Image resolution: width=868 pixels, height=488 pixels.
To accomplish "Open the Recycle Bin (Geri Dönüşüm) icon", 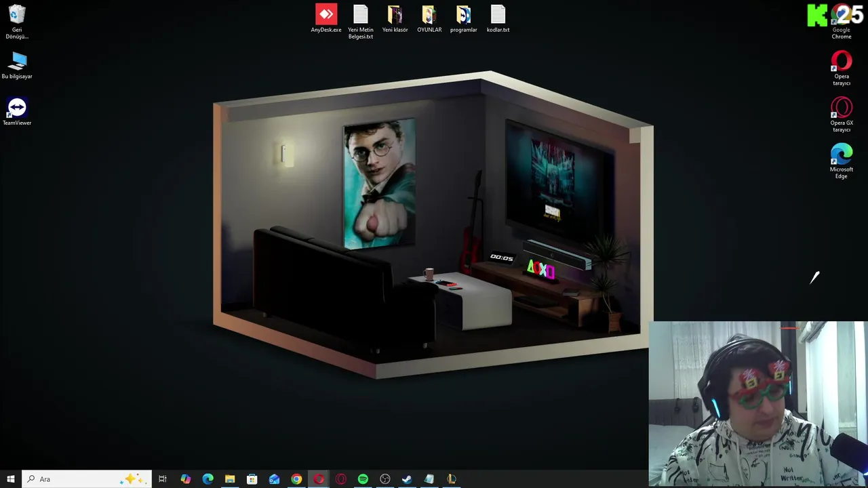I will [x=17, y=22].
